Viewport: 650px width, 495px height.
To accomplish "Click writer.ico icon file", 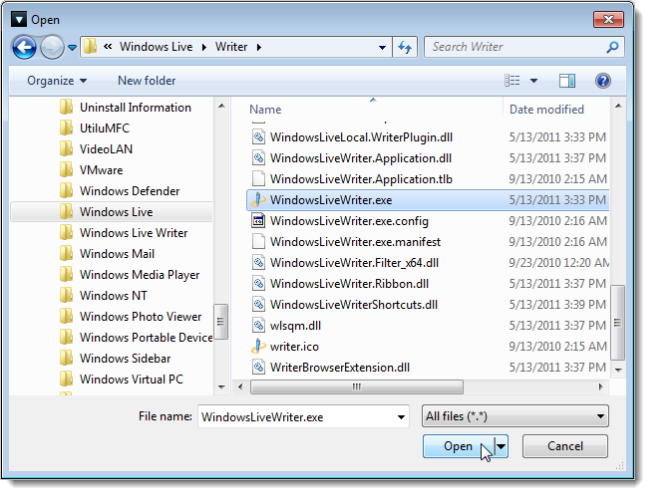I will pos(259,347).
